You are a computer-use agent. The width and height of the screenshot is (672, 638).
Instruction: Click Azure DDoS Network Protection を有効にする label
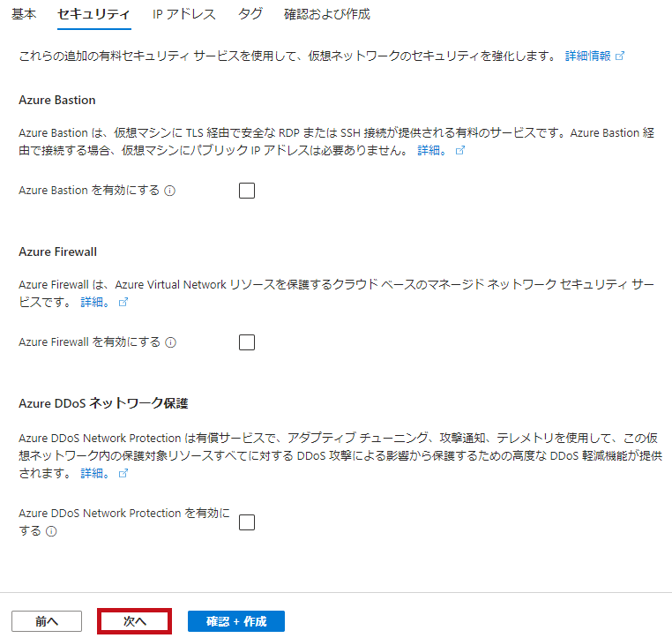[124, 522]
